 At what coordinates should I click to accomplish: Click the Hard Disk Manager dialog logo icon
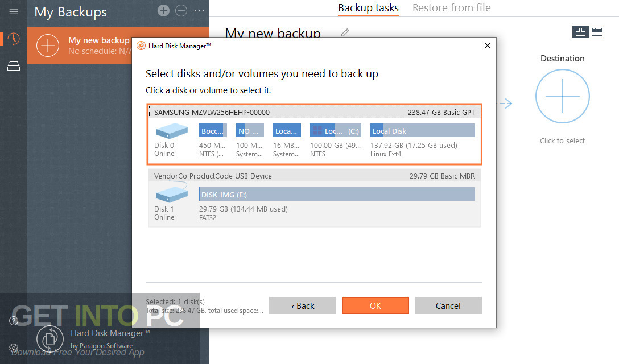141,46
